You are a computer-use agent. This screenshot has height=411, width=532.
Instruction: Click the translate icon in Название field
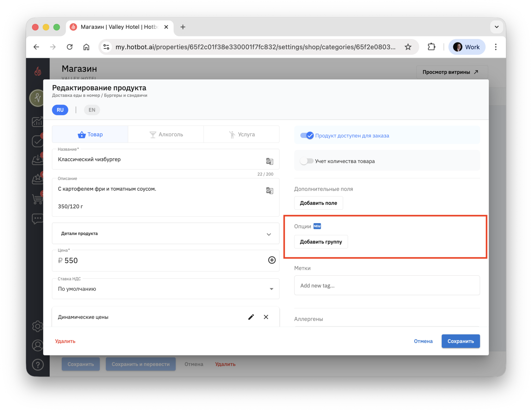pyautogui.click(x=269, y=161)
